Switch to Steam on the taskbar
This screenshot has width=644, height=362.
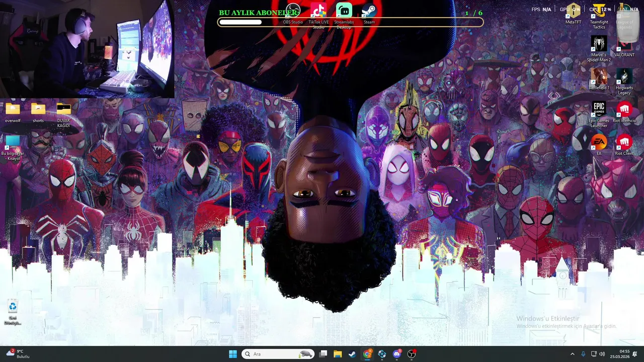(352, 354)
